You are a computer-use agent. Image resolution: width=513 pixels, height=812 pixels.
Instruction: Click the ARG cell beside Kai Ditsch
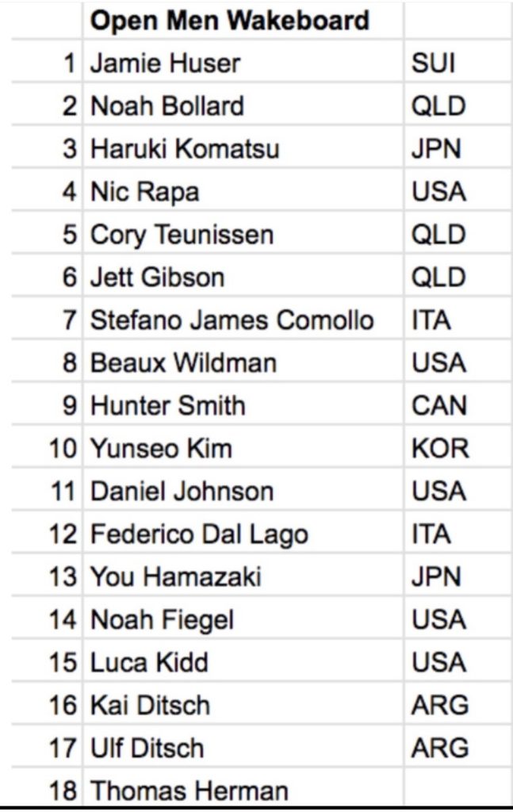(x=440, y=706)
